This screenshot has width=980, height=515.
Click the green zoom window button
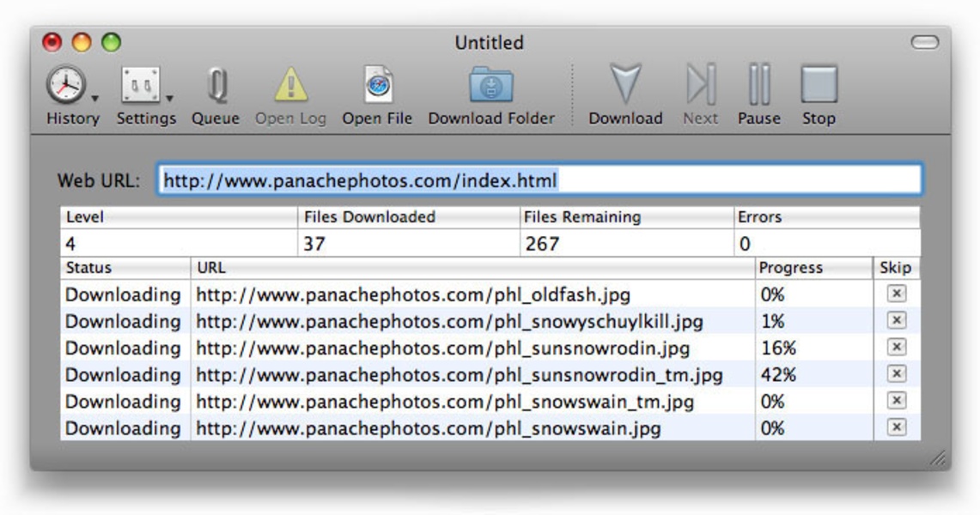point(112,42)
